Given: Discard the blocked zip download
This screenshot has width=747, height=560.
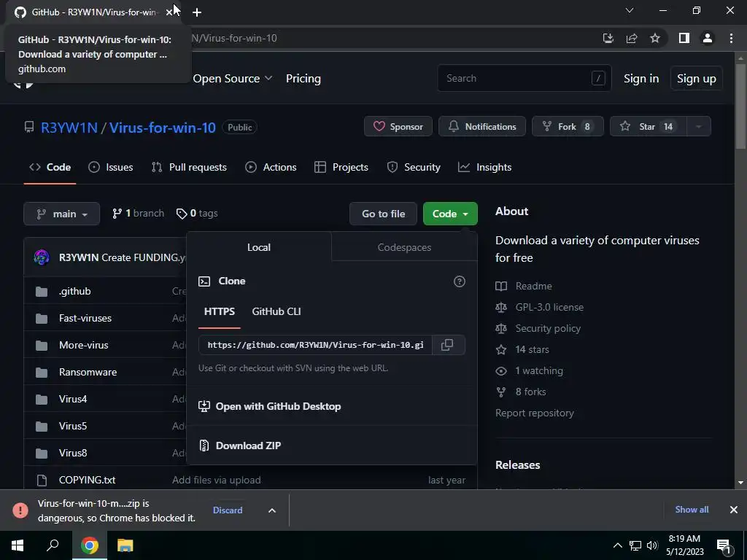Looking at the screenshot, I should (x=228, y=510).
